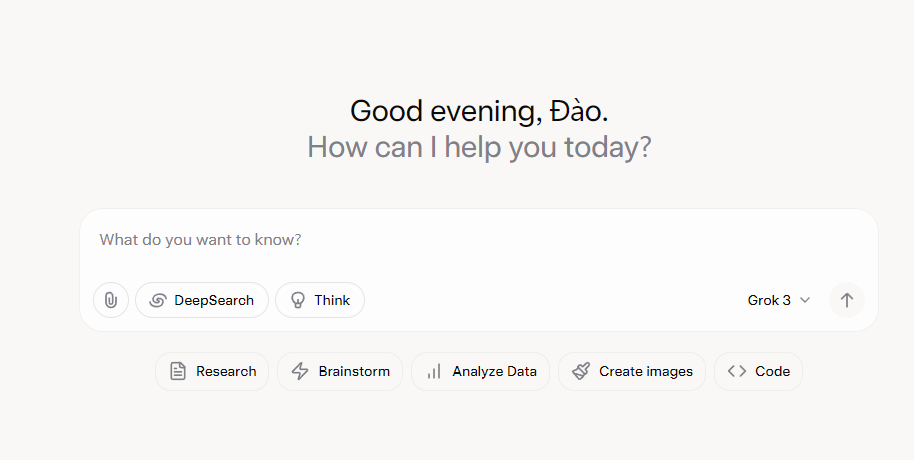Click the DeepSearch spiral icon
The image size is (914, 460).
tap(157, 300)
